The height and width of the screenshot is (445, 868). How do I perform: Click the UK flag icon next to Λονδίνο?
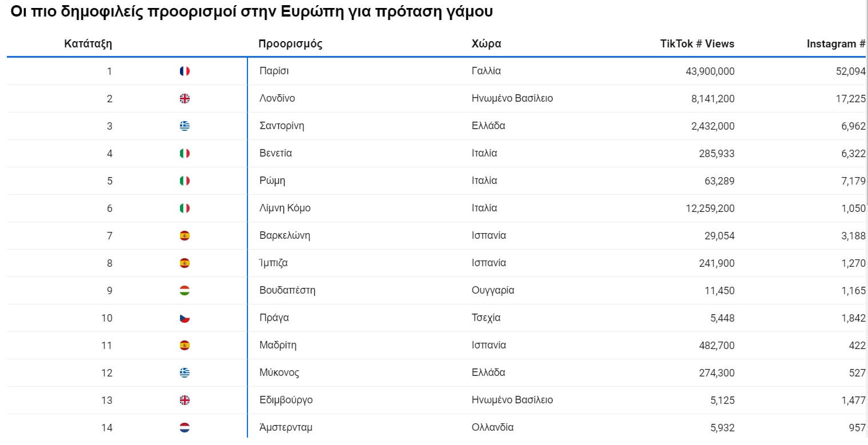pyautogui.click(x=185, y=99)
